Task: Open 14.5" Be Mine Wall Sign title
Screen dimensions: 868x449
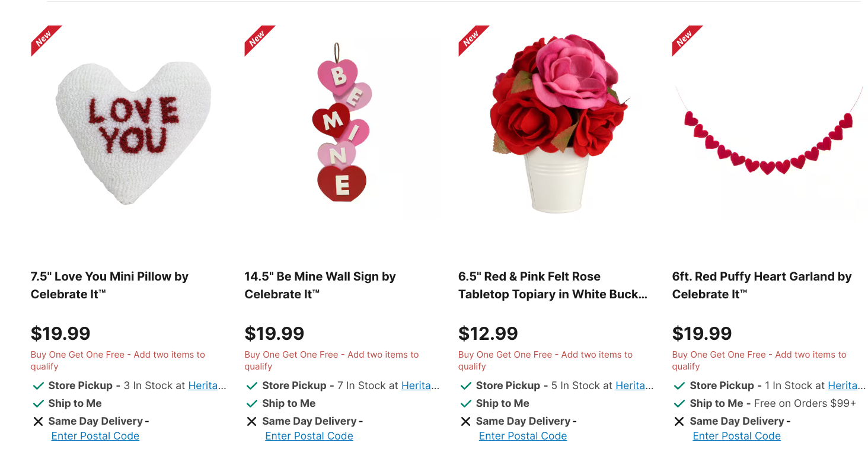Action: tap(320, 285)
